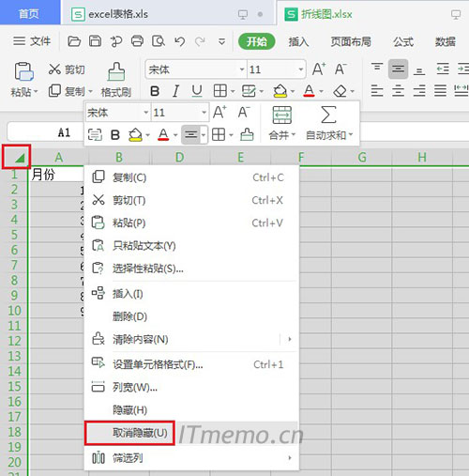Align text left in ribbon
This screenshot has height=476, width=469.
(x=377, y=91)
